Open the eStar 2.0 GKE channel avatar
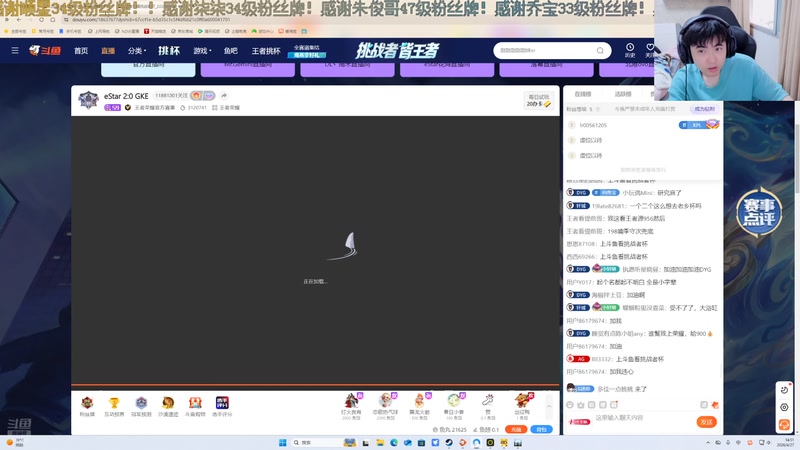 point(88,100)
